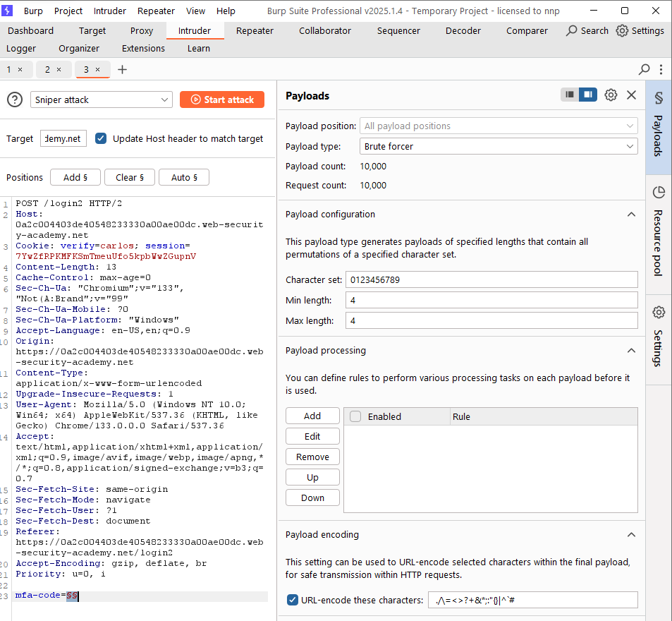Click the Start attack button
The image size is (672, 621).
[x=222, y=100]
